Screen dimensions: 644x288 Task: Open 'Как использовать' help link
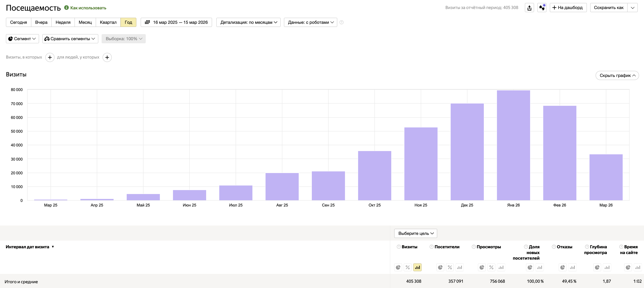[88, 8]
